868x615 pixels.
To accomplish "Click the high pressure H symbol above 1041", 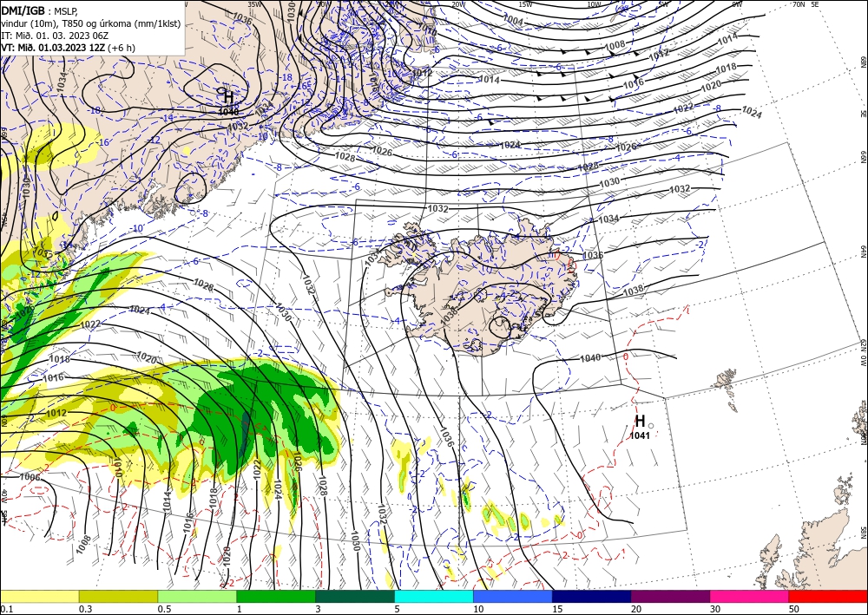I will click(x=640, y=422).
